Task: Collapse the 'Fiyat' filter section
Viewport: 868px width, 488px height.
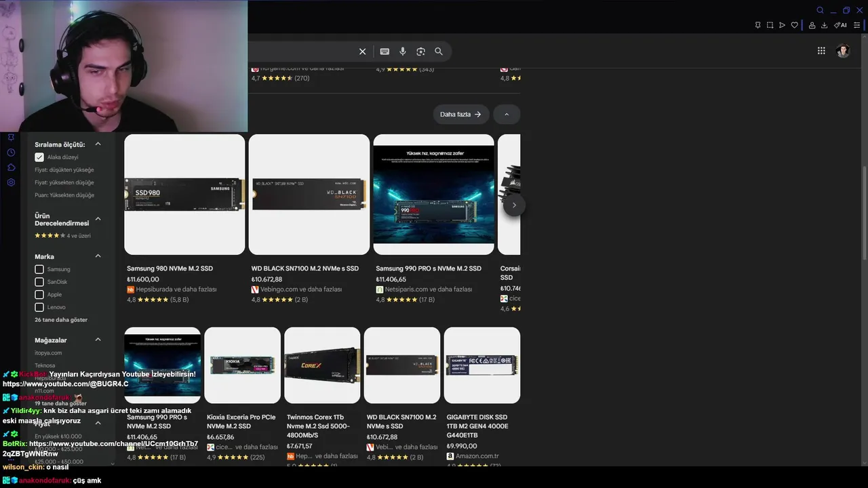Action: [x=98, y=423]
